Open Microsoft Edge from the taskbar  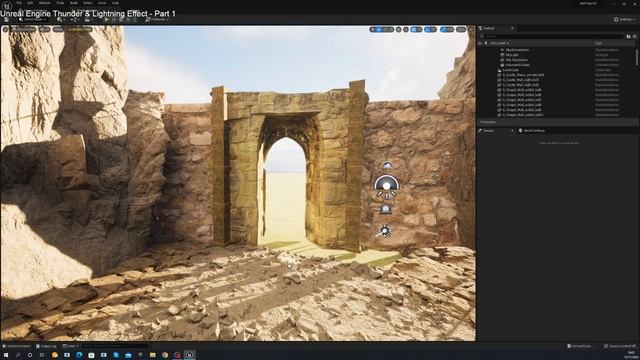pos(79,355)
